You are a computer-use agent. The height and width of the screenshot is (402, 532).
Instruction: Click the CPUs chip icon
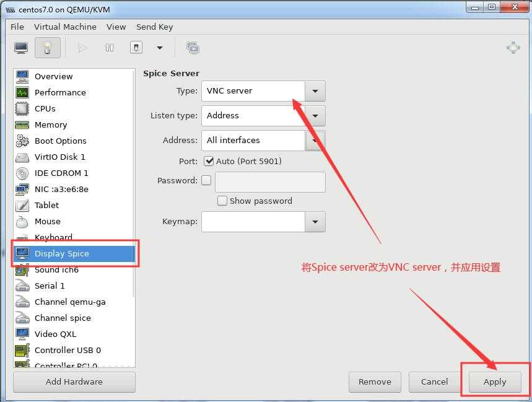(x=22, y=108)
